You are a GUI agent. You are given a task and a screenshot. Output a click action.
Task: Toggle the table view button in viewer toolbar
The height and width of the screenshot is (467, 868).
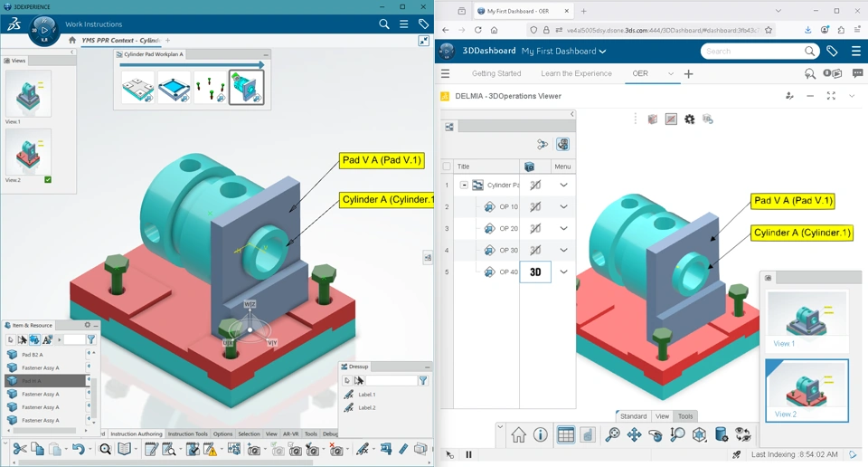566,434
